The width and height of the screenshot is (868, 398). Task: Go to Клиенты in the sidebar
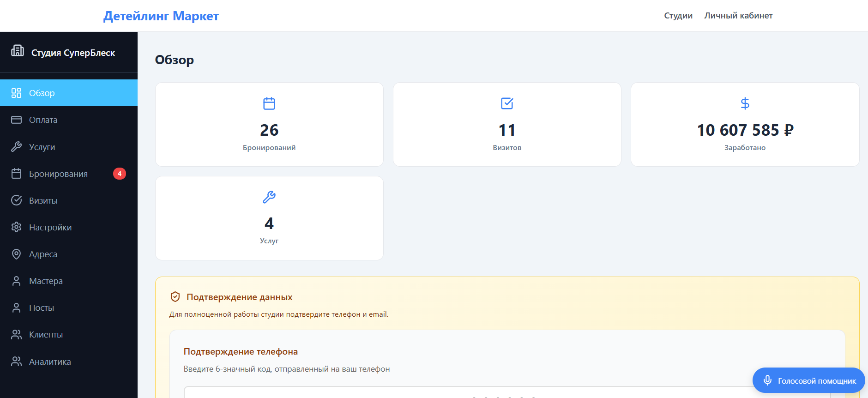[69, 335]
